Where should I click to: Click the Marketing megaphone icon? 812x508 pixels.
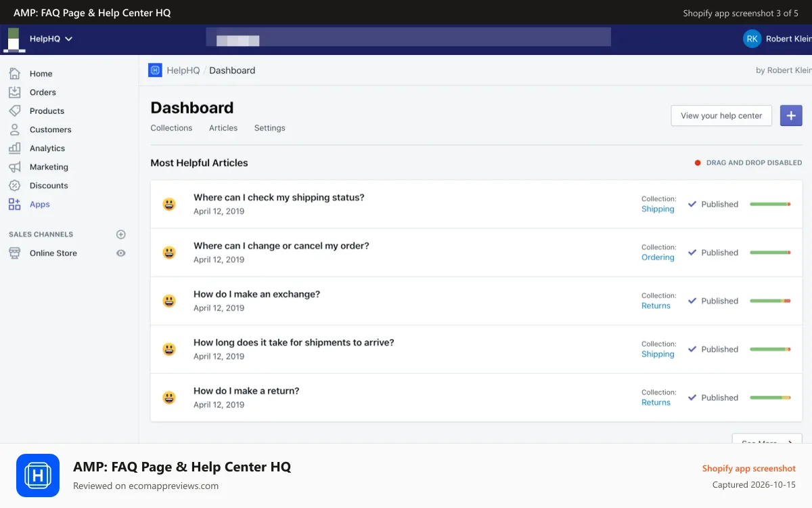(x=14, y=167)
